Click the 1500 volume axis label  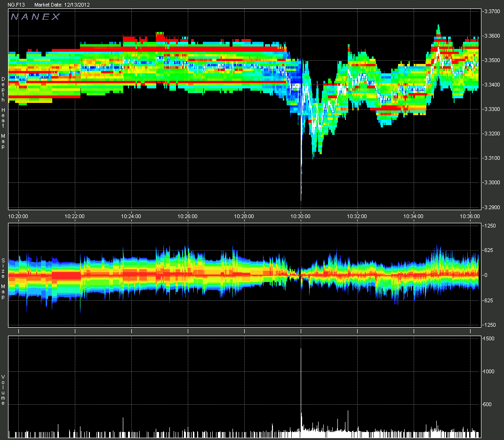point(488,338)
